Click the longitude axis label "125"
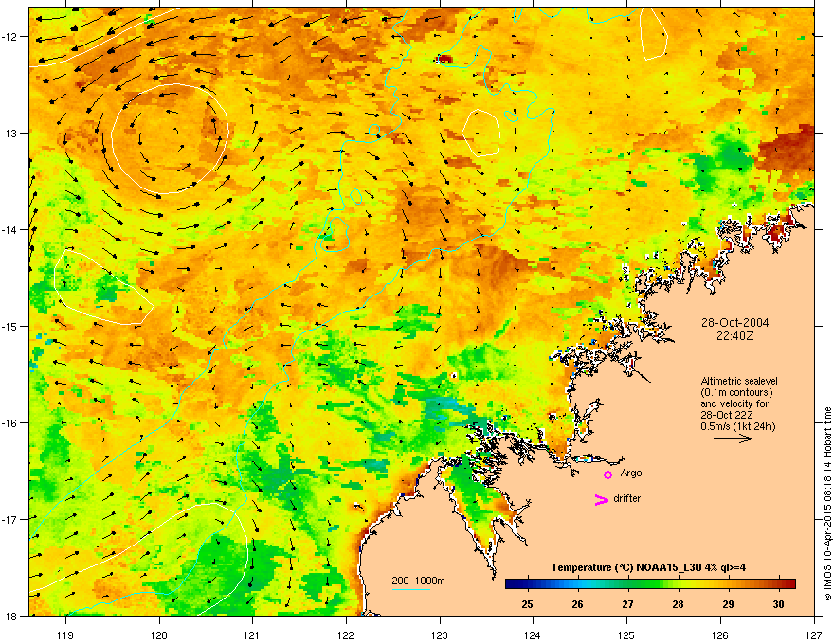 point(626,635)
